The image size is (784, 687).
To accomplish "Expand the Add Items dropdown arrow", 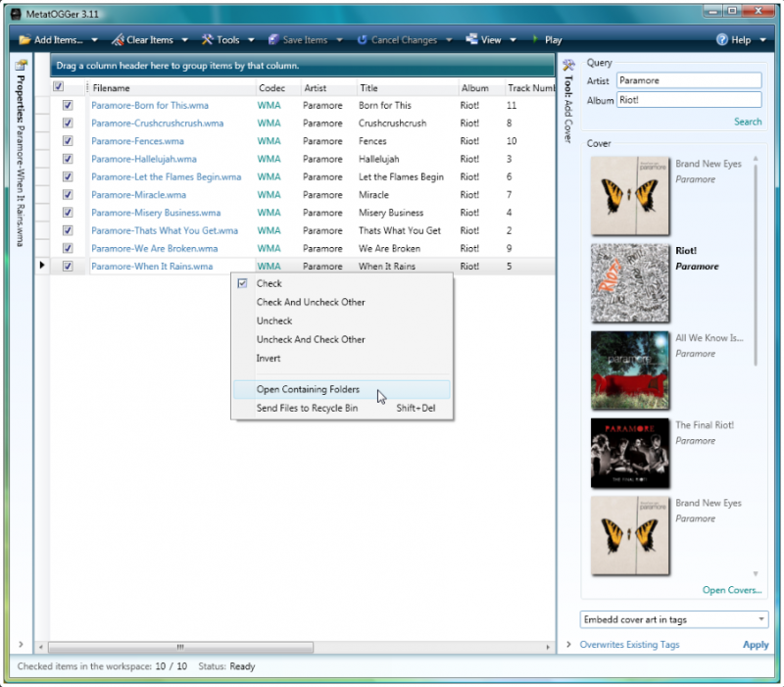I will coord(95,40).
